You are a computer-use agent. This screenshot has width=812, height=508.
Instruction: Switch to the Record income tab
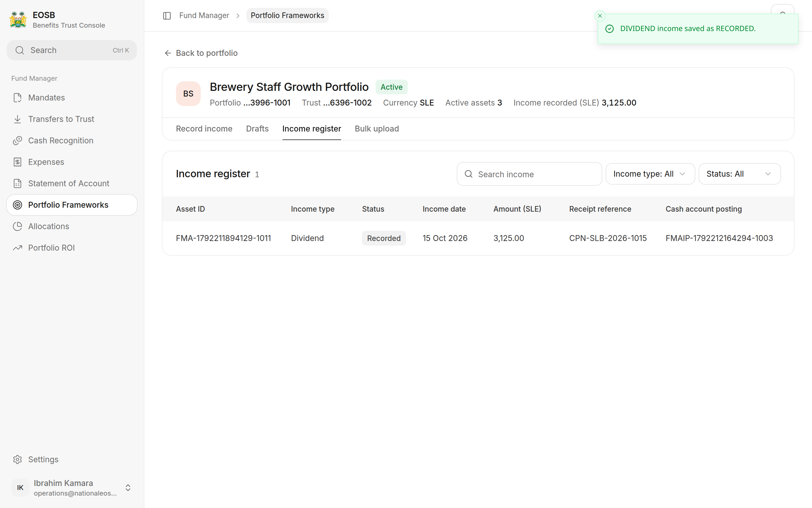pyautogui.click(x=204, y=129)
